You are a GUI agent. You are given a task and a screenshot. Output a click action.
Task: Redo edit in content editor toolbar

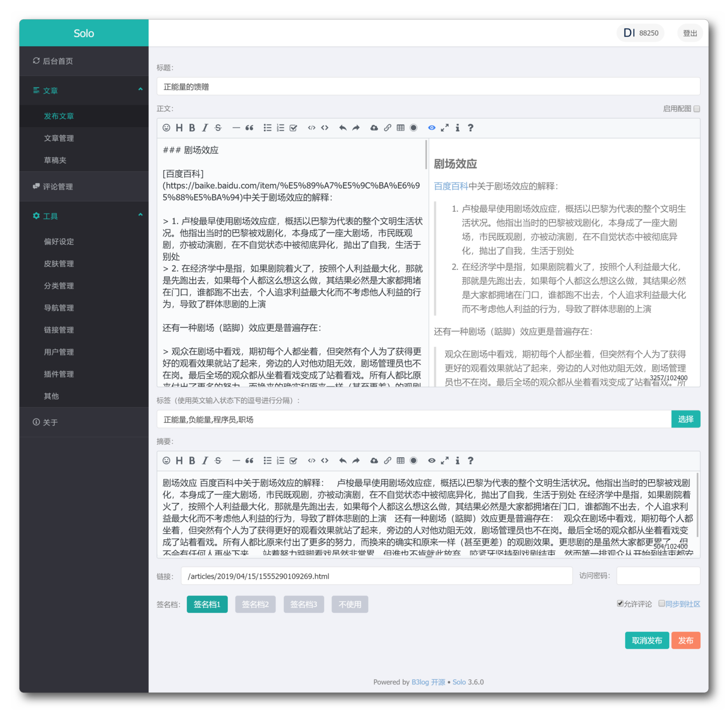356,128
